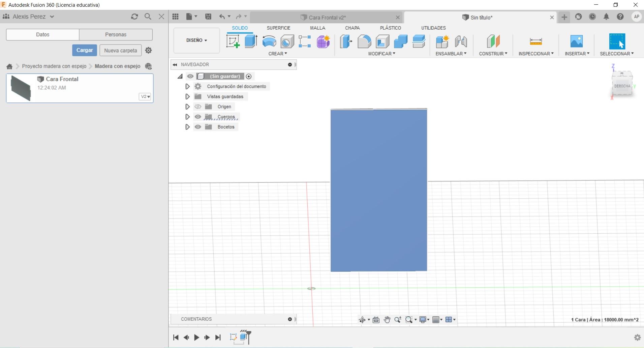Select the Offset Plane construct tool
Screen dimensions: 644x348
[493, 41]
